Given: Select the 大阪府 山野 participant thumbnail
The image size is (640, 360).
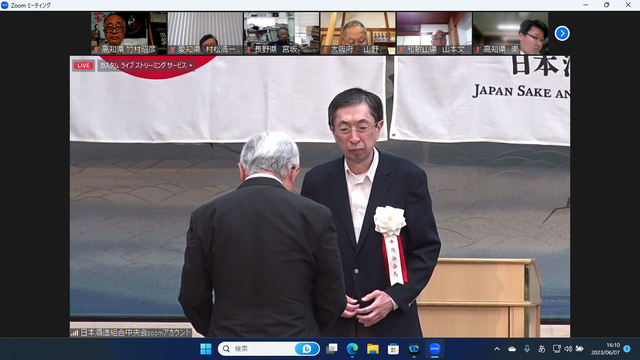Looking at the screenshot, I should [x=358, y=33].
